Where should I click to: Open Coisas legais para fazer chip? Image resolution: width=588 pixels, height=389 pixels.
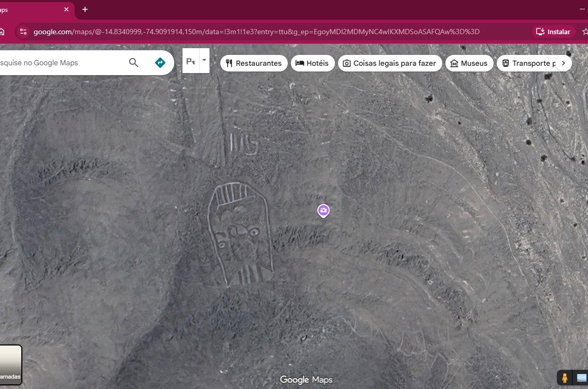click(390, 63)
